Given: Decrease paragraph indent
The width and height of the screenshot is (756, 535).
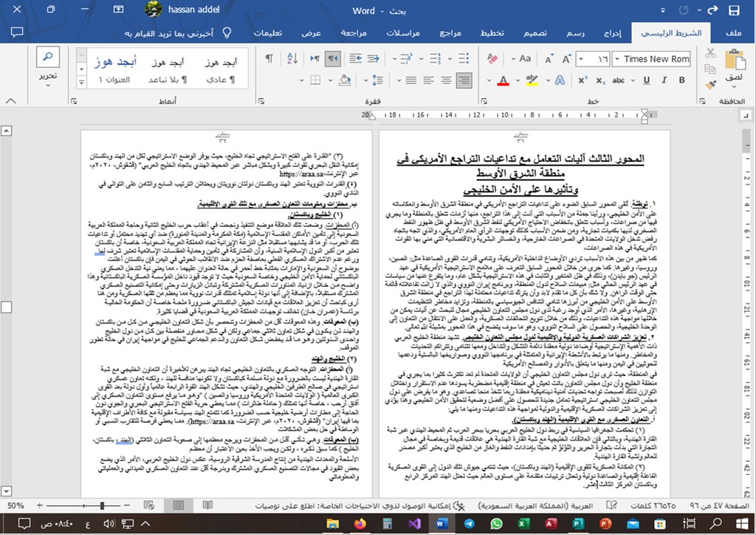Looking at the screenshot, I should pyautogui.click(x=373, y=59).
